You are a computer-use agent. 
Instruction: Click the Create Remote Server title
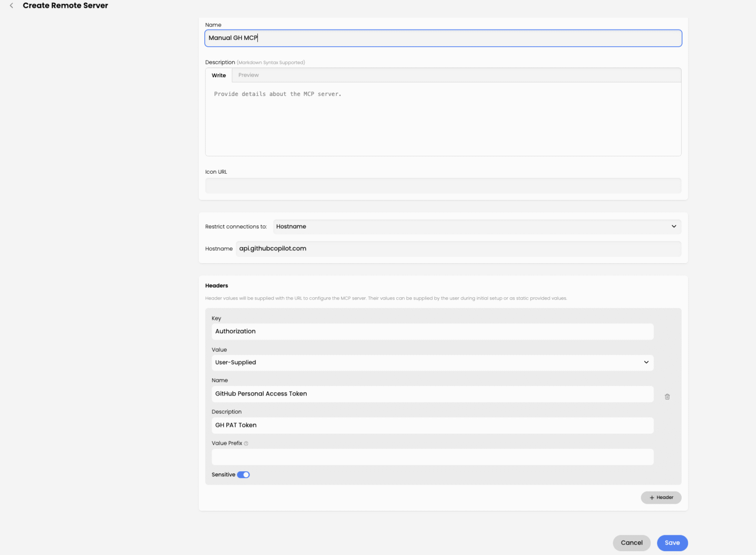click(x=65, y=5)
